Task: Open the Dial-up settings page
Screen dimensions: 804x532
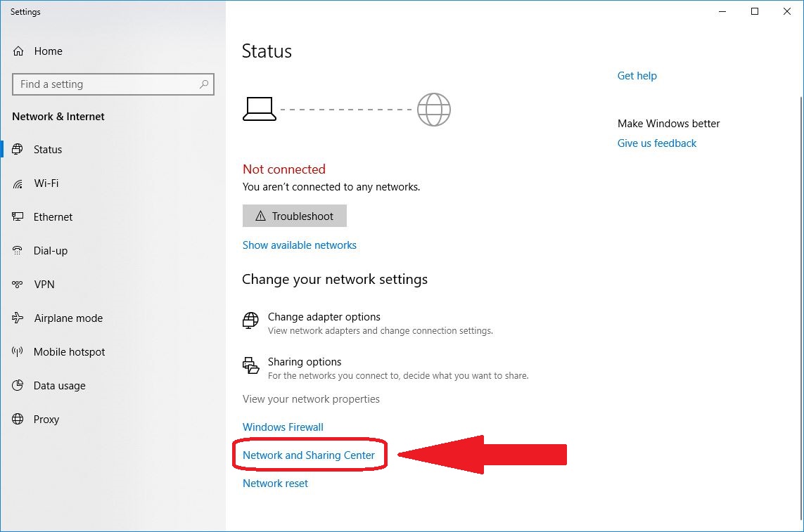Action: coord(50,251)
